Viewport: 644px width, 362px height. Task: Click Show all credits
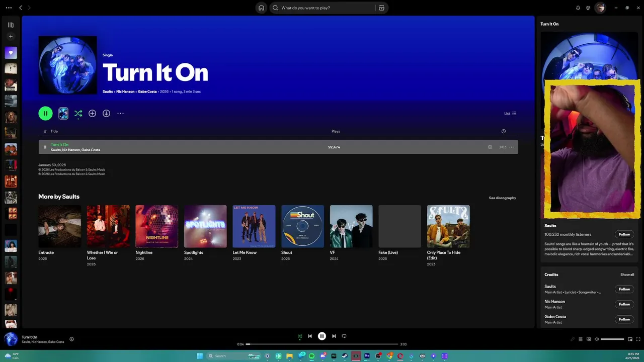click(x=627, y=275)
